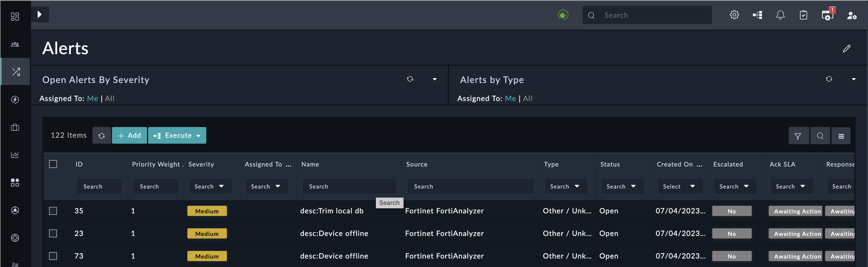The height and width of the screenshot is (267, 868).
Task: Filter severity widget by All
Action: tap(110, 99)
